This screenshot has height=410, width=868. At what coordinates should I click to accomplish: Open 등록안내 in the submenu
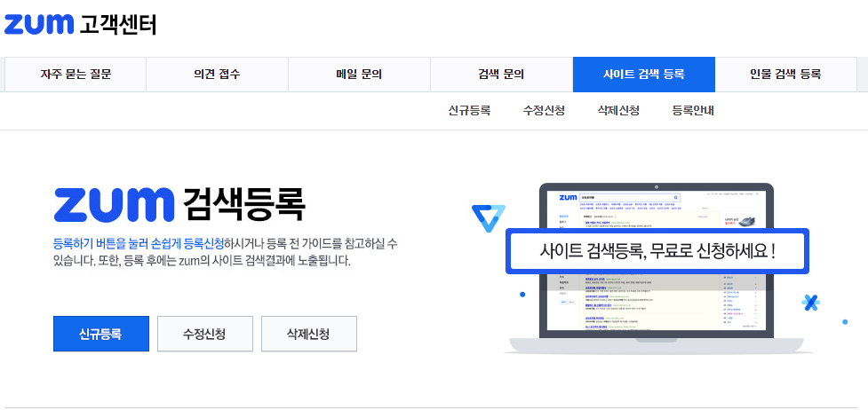(x=693, y=110)
